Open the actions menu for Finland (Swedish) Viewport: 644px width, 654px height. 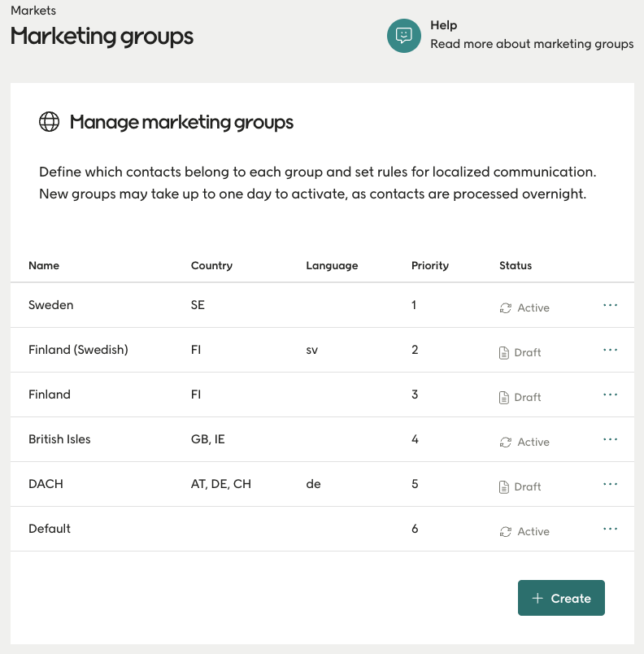[610, 348]
